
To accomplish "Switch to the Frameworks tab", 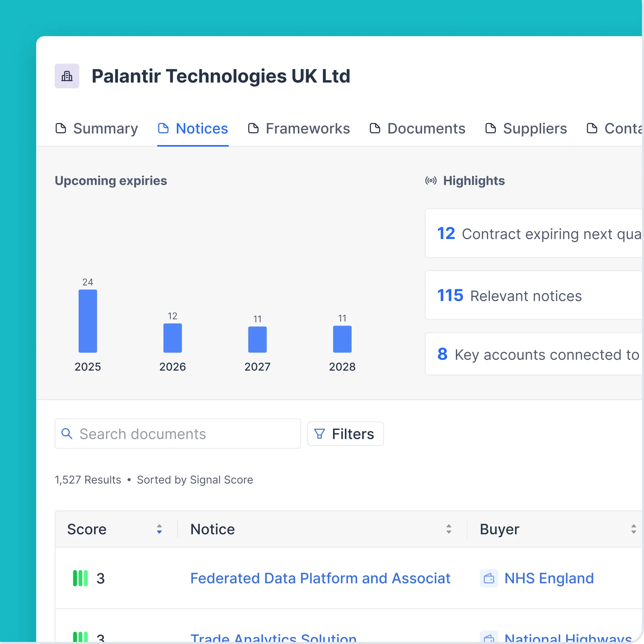I will coord(299,129).
